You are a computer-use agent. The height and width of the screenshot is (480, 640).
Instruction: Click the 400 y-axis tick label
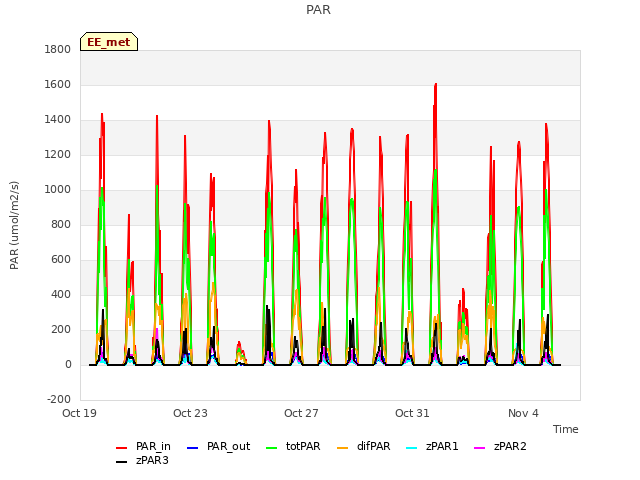(x=61, y=295)
